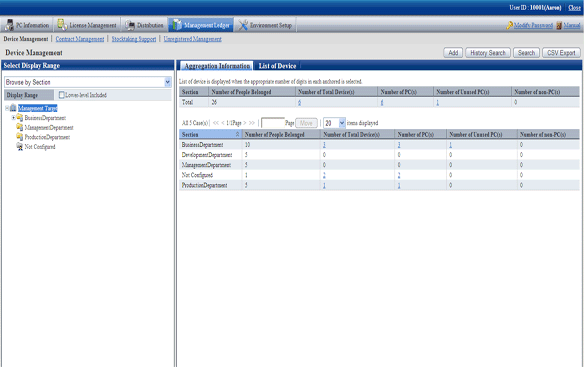Click the Search button
The height and width of the screenshot is (367, 584).
pyautogui.click(x=526, y=53)
